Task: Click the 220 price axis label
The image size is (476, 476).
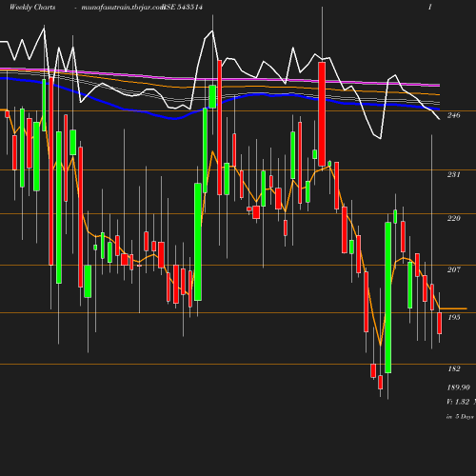Action: [x=453, y=218]
